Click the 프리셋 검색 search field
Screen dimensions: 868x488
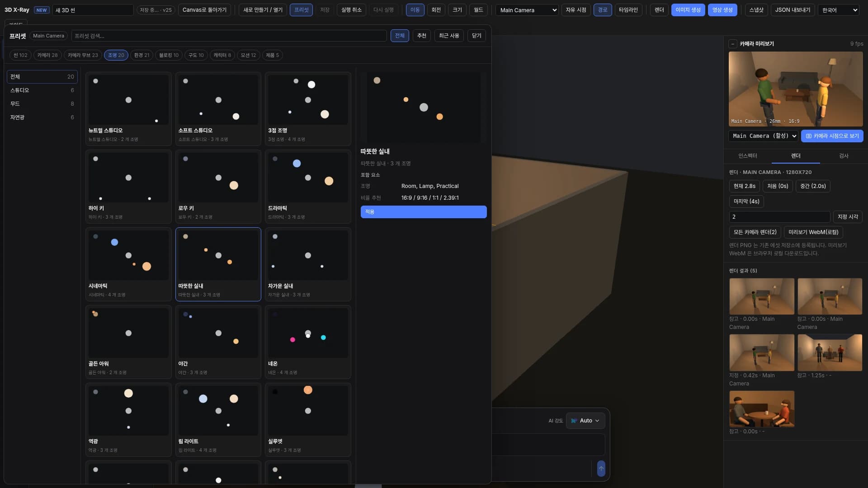pyautogui.click(x=229, y=36)
